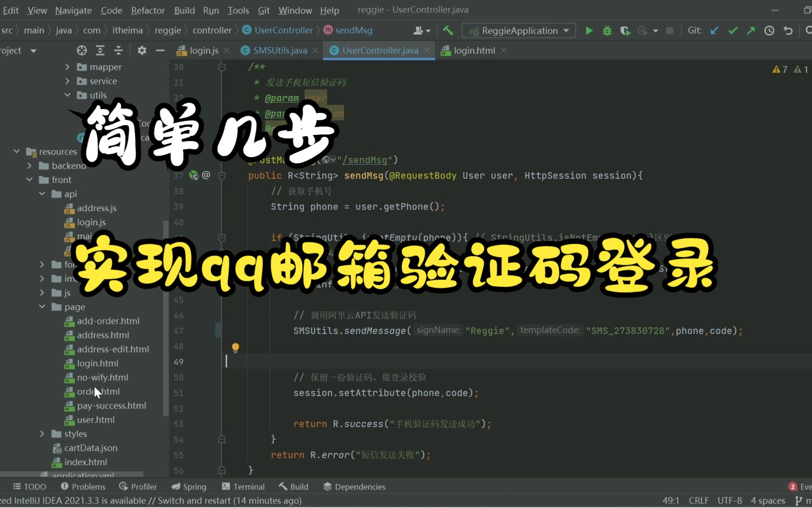Open weak warnings indicator showing 1
This screenshot has height=508, width=812.
point(801,70)
